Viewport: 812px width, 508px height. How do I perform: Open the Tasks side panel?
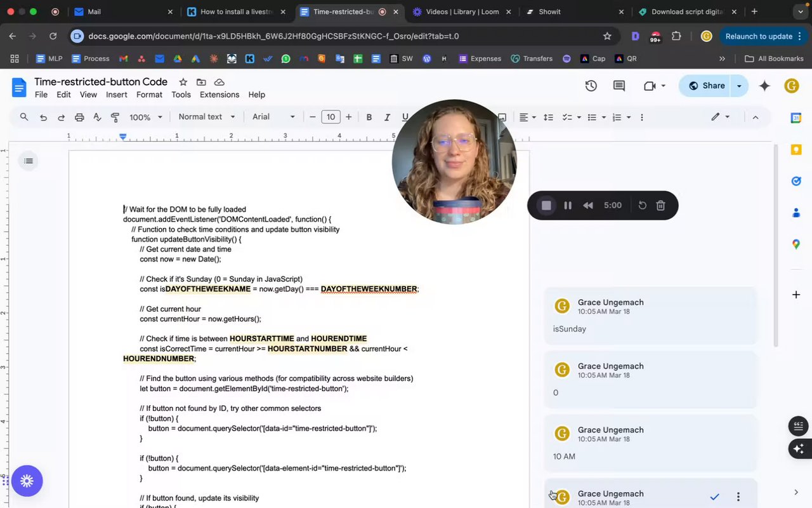point(796,182)
